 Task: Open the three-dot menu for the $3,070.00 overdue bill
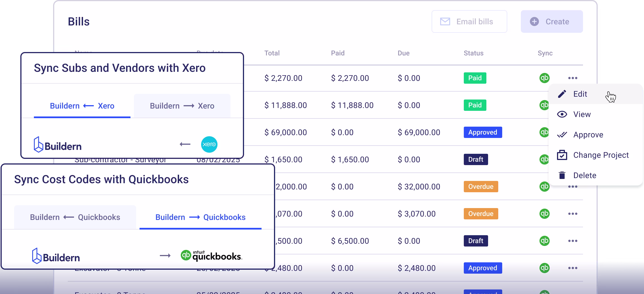(x=573, y=214)
